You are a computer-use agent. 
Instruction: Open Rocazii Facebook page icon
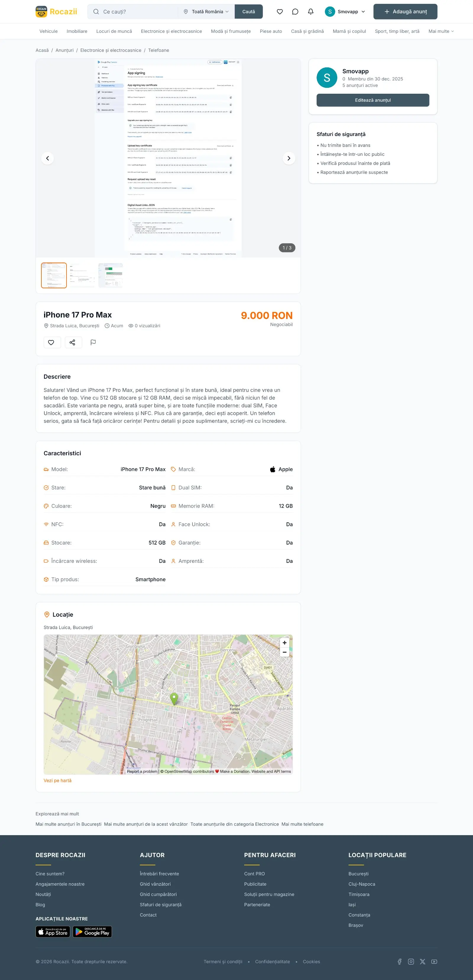(x=400, y=961)
